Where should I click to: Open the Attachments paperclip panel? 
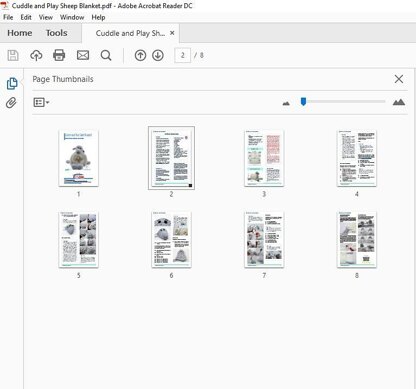pos(11,103)
